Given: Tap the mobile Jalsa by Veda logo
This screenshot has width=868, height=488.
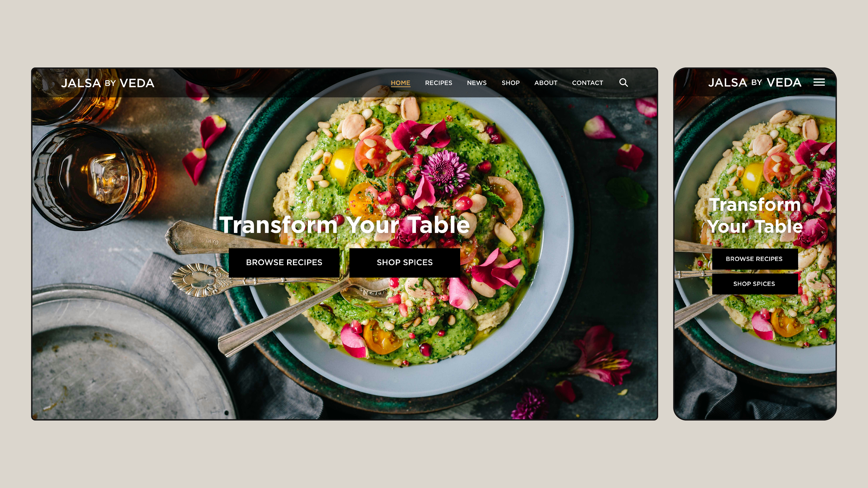Looking at the screenshot, I should click(755, 82).
